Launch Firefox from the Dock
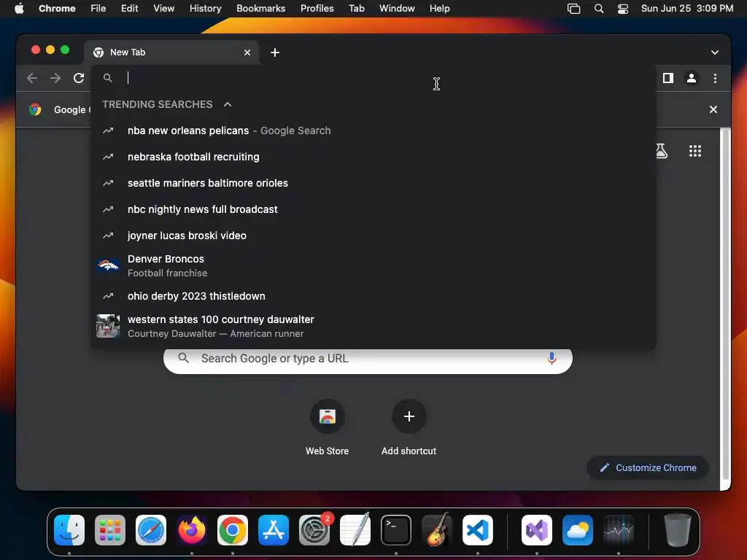Viewport: 747px width, 560px height. click(x=192, y=529)
